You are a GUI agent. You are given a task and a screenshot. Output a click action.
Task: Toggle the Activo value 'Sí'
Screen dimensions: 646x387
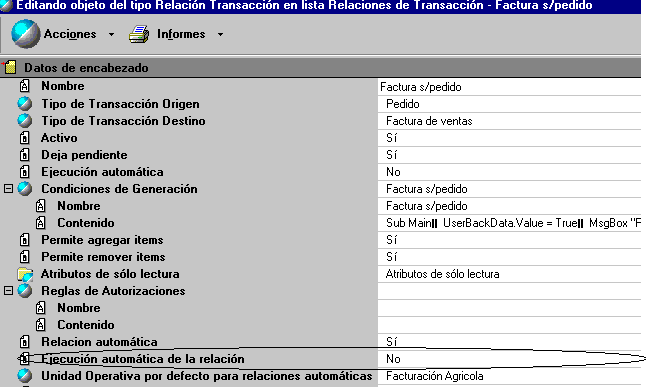tap(509, 138)
